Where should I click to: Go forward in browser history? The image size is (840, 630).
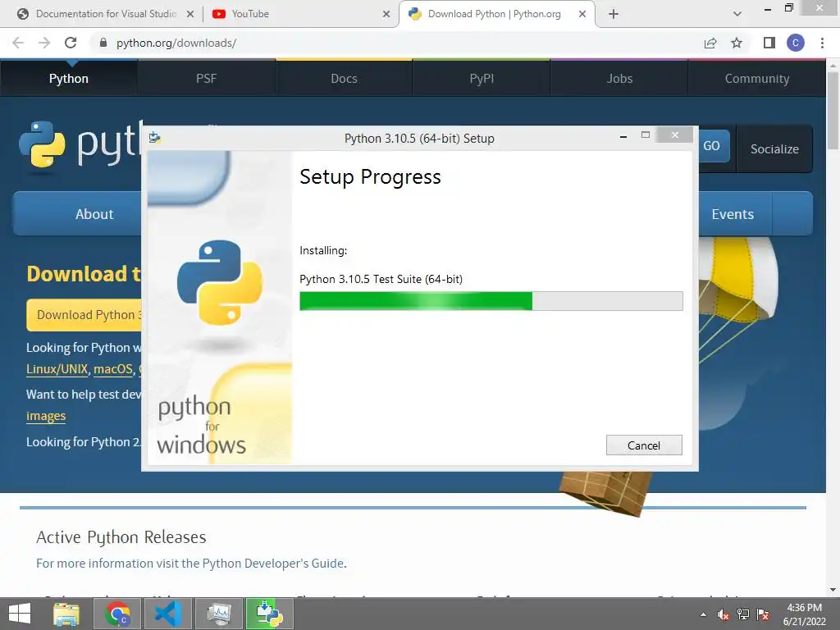[44, 43]
